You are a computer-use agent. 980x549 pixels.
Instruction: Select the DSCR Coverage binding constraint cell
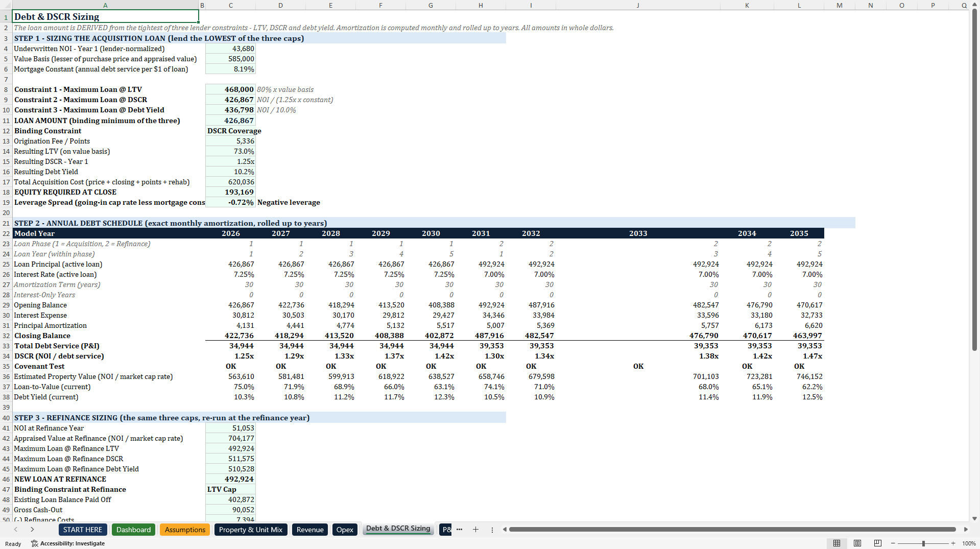click(x=230, y=131)
